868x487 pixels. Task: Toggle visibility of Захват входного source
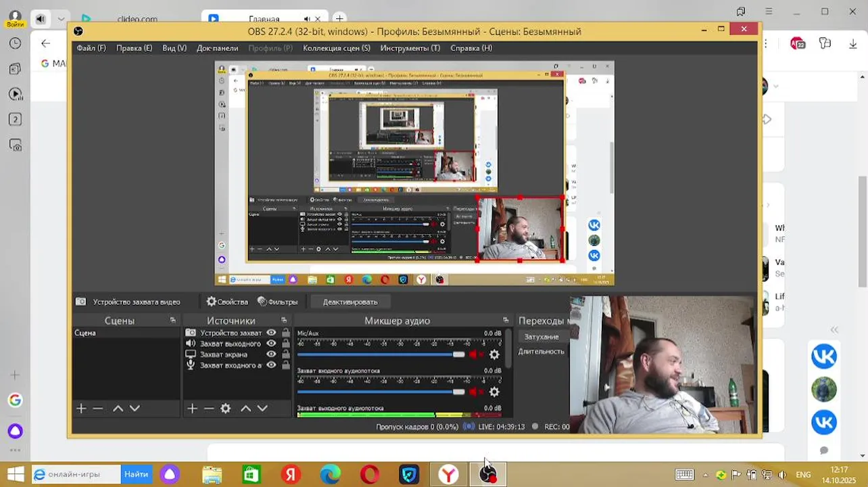point(271,365)
